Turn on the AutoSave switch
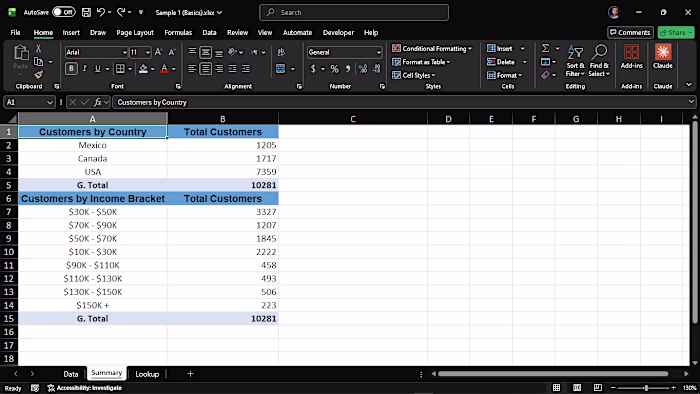700x394 pixels. pos(64,12)
